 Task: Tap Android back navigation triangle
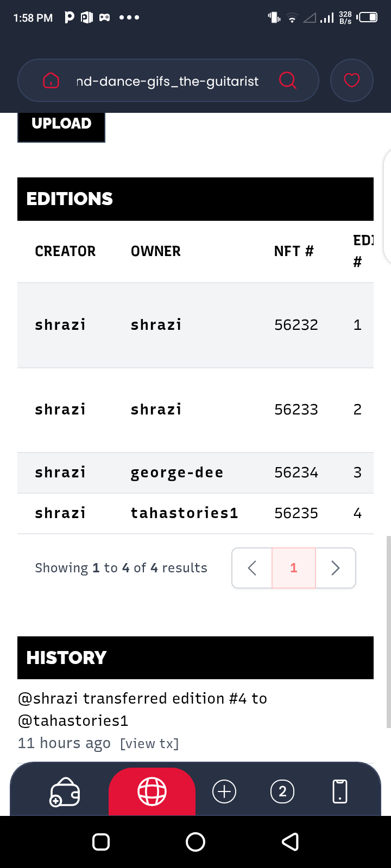(291, 842)
